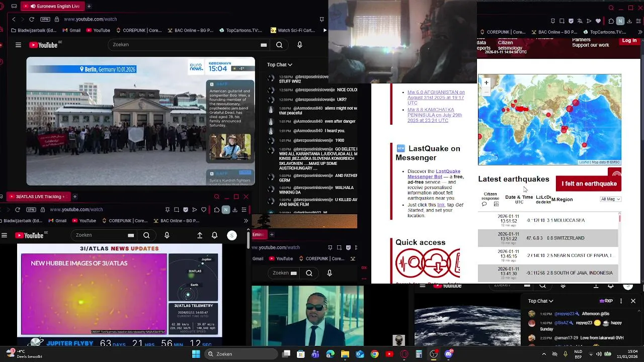This screenshot has width=644, height=362.
Task: Zoom in on the earthquake map
Action: click(x=486, y=82)
